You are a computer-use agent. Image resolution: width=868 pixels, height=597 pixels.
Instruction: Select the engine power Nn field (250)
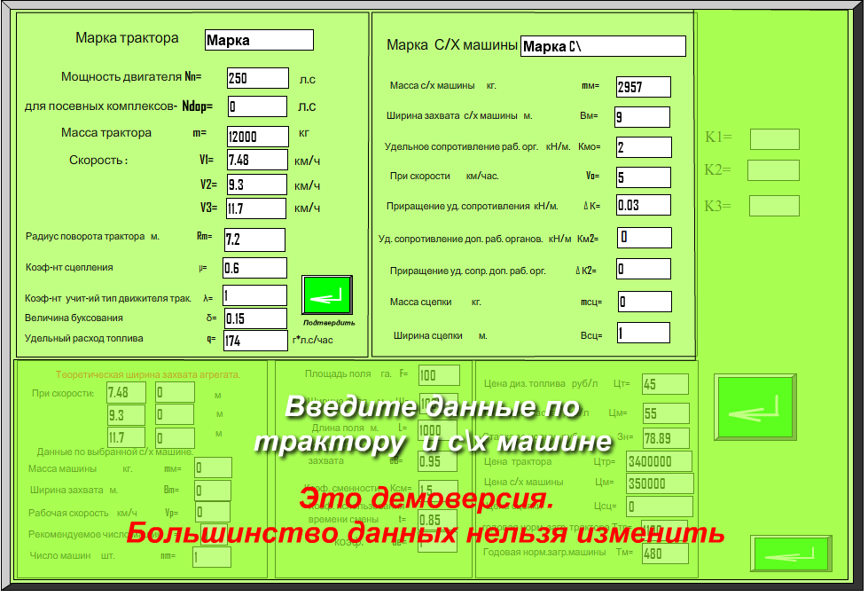[x=257, y=78]
